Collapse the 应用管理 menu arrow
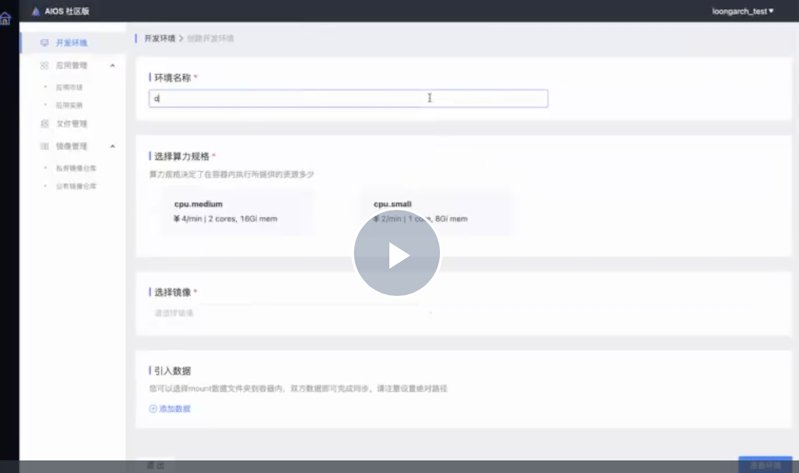Viewport: 799px width, 473px height. pos(112,65)
